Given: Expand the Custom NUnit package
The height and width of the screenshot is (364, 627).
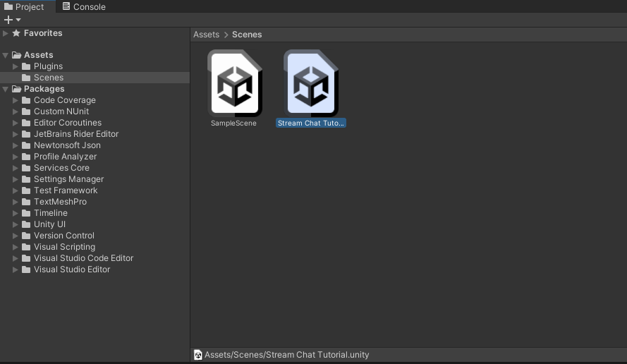Looking at the screenshot, I should [16, 111].
